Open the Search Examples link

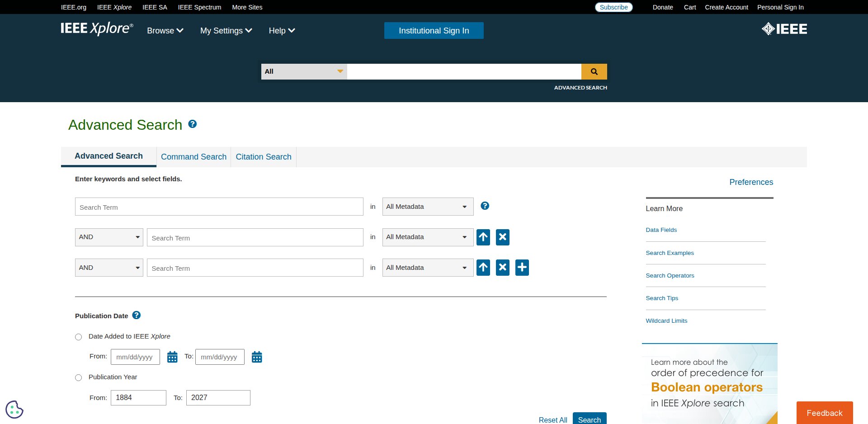click(670, 253)
